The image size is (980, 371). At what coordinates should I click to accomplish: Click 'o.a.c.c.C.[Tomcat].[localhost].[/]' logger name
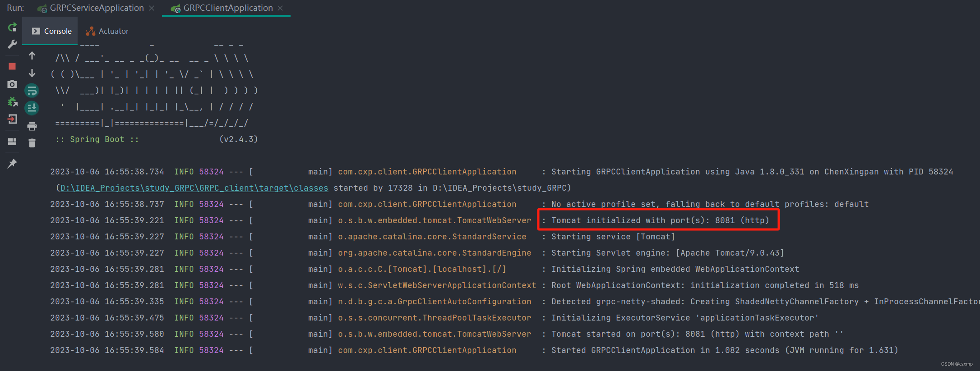coord(422,269)
